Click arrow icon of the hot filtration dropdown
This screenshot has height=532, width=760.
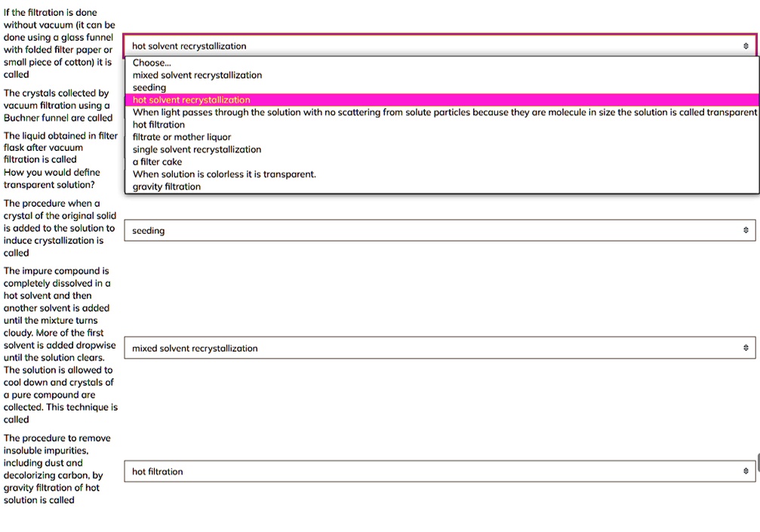pos(746,471)
